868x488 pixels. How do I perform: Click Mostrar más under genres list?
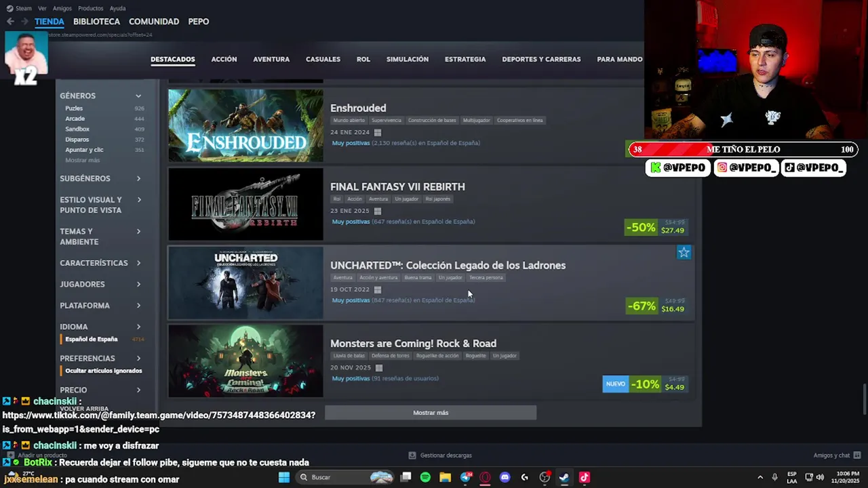click(x=83, y=160)
